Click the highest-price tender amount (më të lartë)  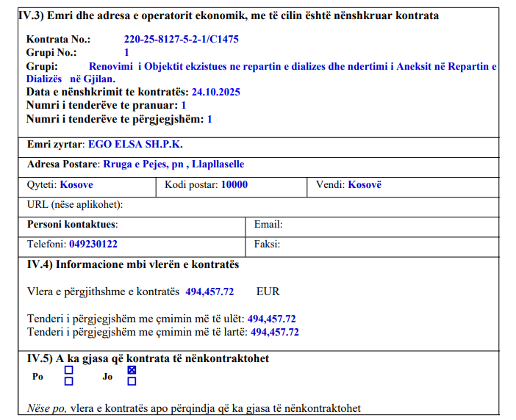(275, 333)
